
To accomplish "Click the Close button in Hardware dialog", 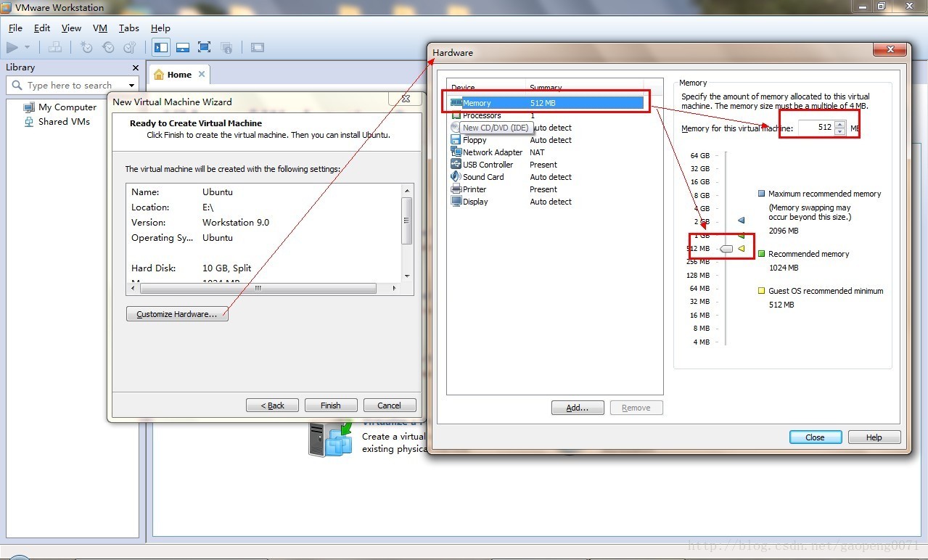I will coord(816,437).
